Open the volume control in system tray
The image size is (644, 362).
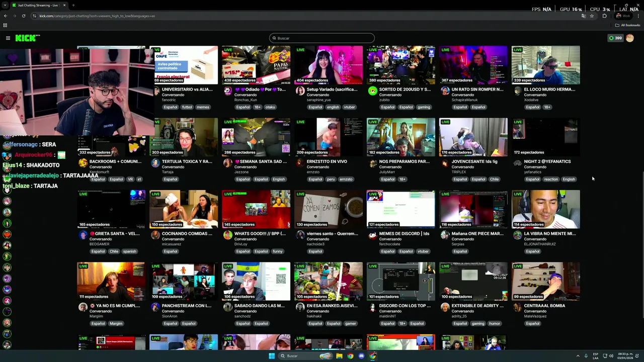[x=611, y=356]
